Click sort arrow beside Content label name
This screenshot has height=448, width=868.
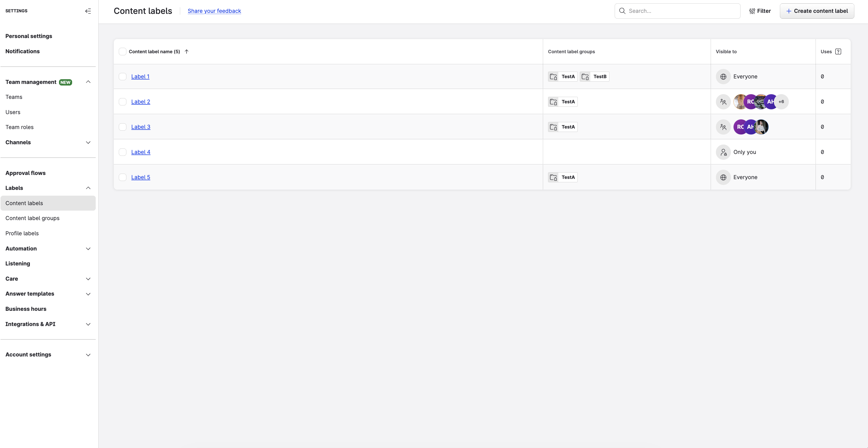click(186, 52)
